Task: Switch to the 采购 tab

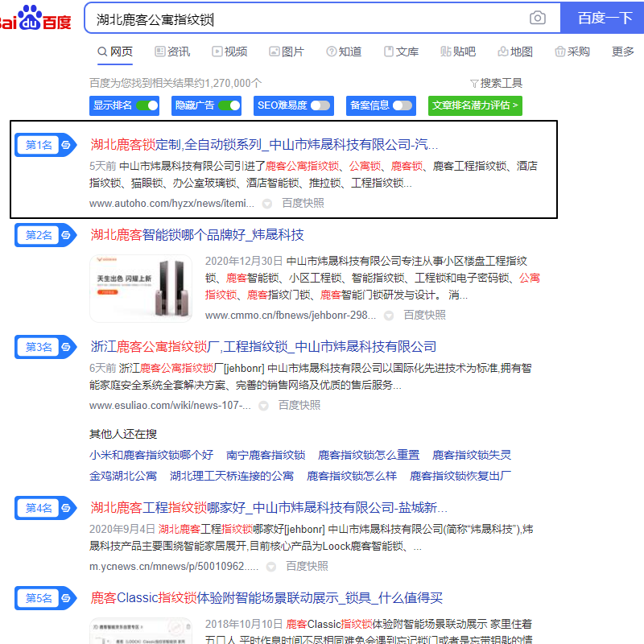Action: click(572, 52)
